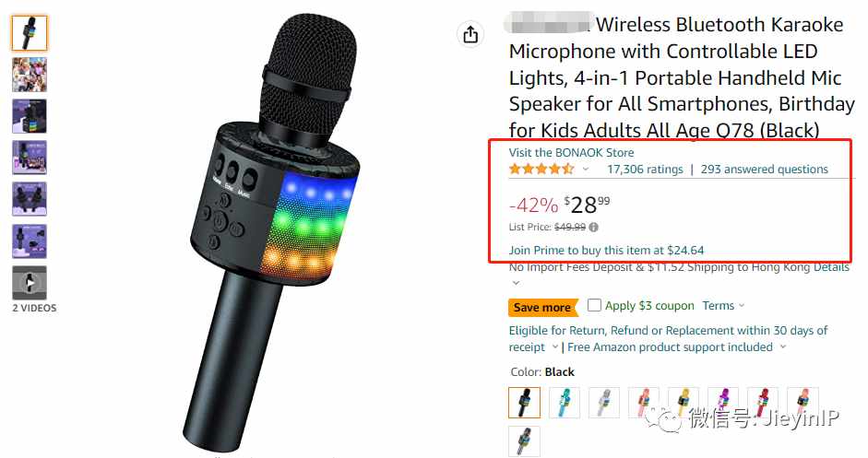The image size is (868, 458).
Task: View the second thumbnail with party photo
Action: [30, 75]
